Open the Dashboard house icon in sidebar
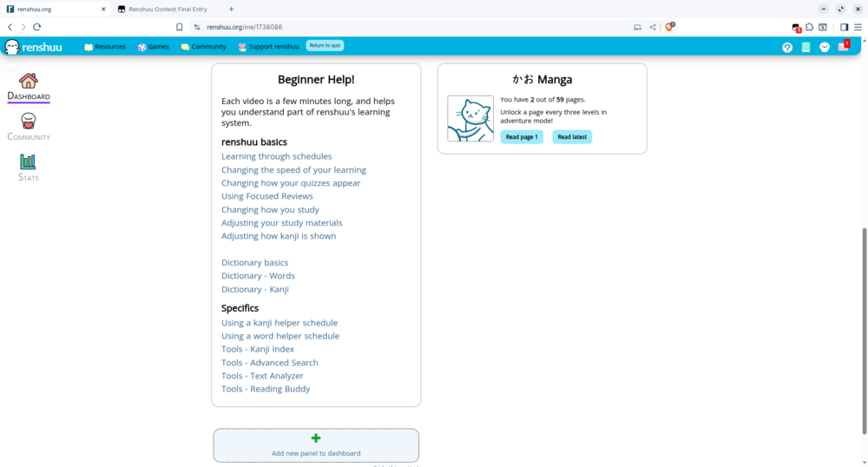The width and height of the screenshot is (868, 467). (29, 81)
